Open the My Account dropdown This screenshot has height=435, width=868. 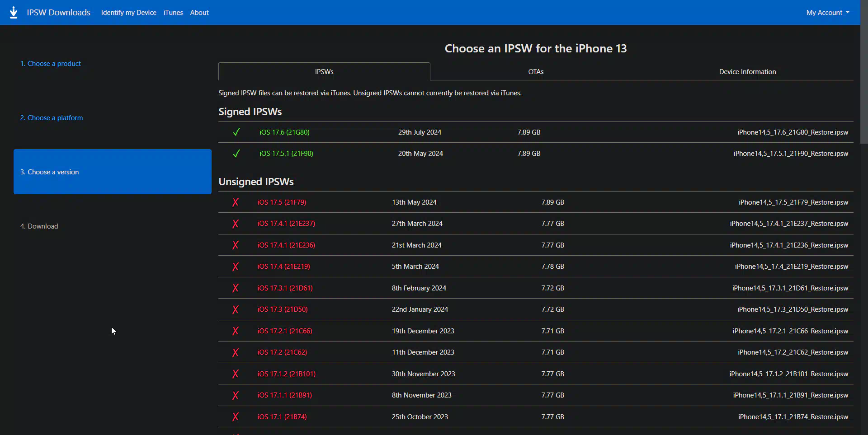(x=827, y=13)
